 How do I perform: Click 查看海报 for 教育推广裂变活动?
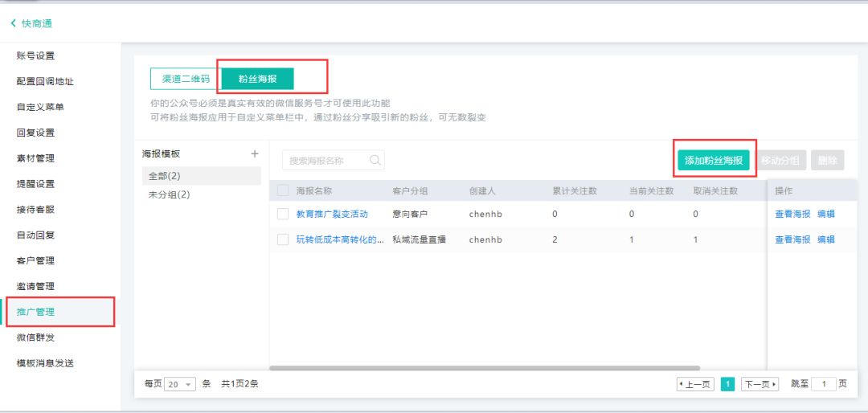click(792, 214)
